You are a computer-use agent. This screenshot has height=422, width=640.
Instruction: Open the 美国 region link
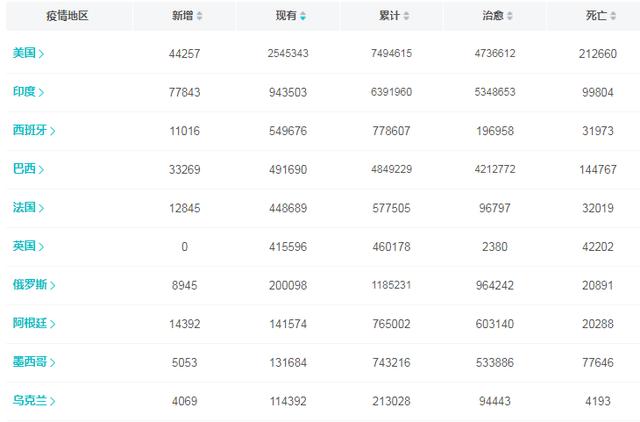point(24,53)
